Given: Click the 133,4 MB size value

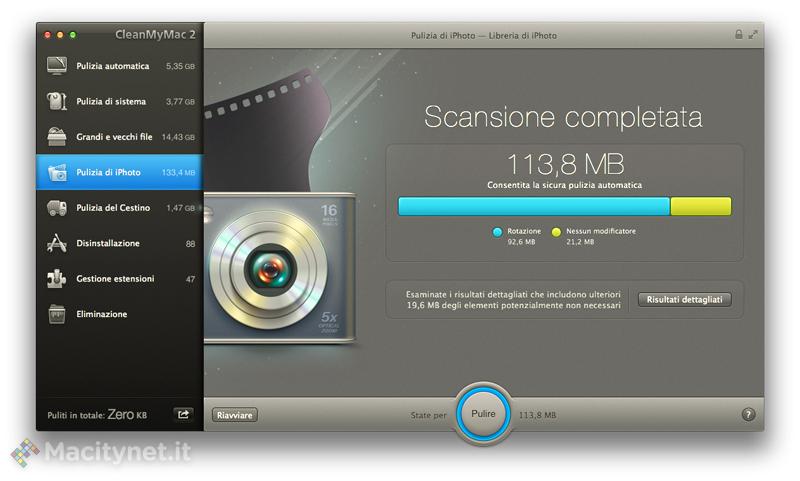Looking at the screenshot, I should [178, 172].
